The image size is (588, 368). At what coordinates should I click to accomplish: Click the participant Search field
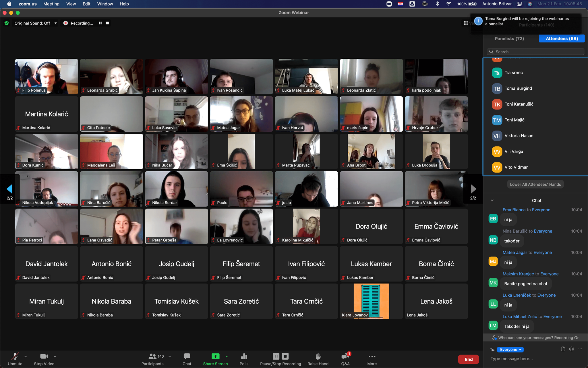coord(535,52)
